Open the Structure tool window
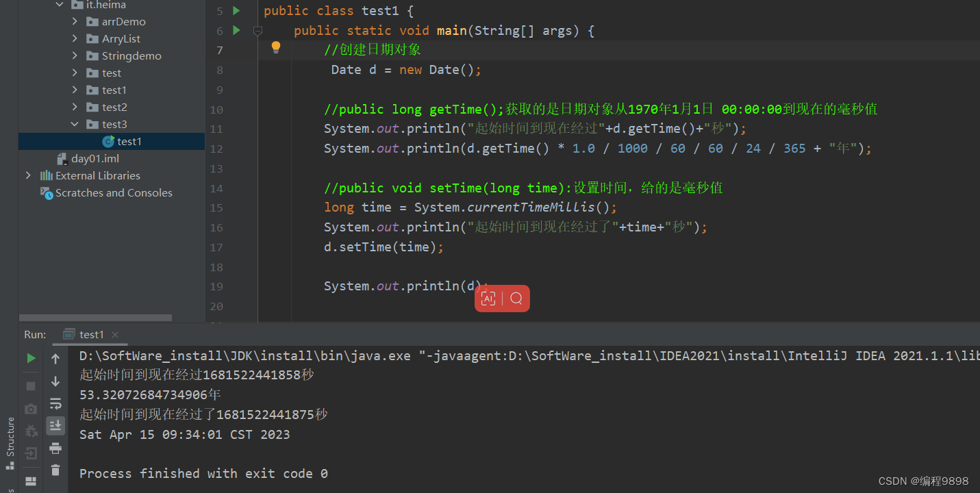Screen dimensions: 980x493 (10, 436)
